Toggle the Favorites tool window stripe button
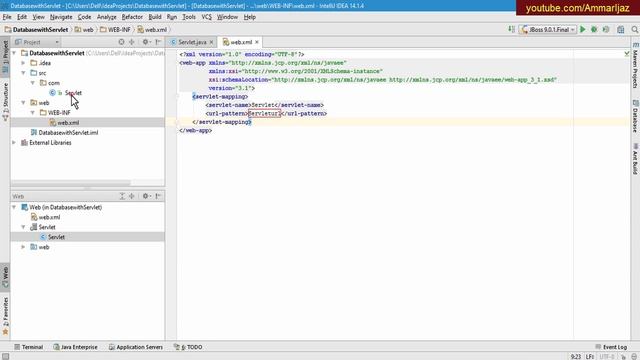Screen dimensions: 640x360 (x=5, y=316)
